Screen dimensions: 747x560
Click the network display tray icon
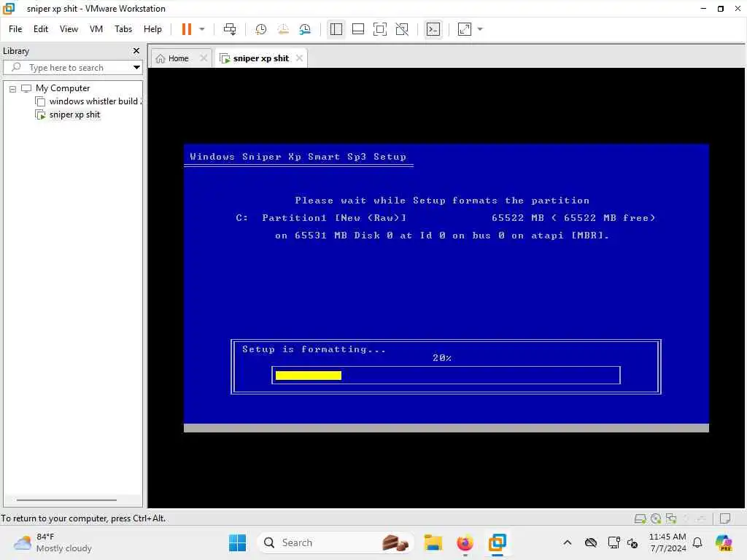[x=614, y=542]
